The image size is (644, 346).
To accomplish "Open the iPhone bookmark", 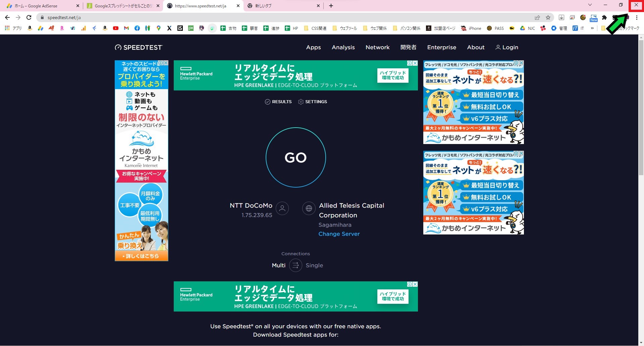I will click(x=471, y=28).
